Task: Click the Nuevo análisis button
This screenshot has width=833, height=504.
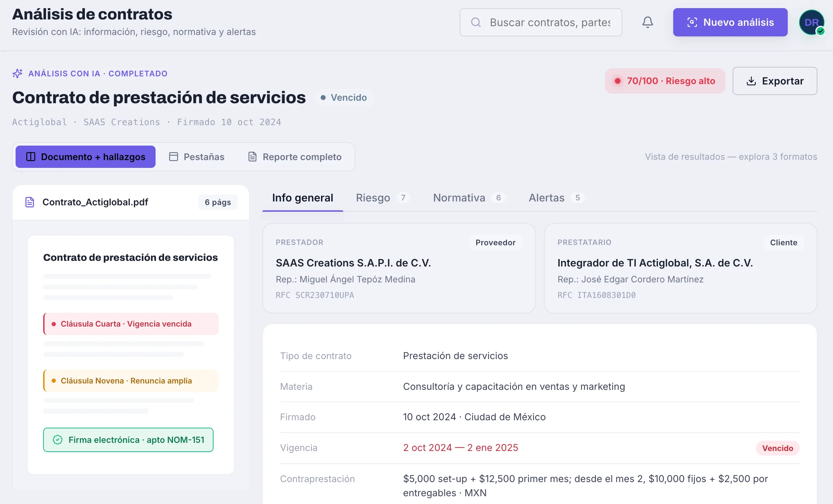Action: pyautogui.click(x=730, y=22)
